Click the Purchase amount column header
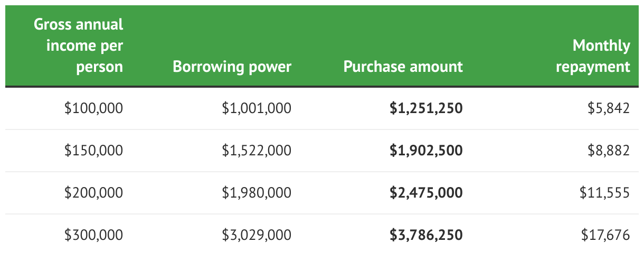 pos(403,67)
